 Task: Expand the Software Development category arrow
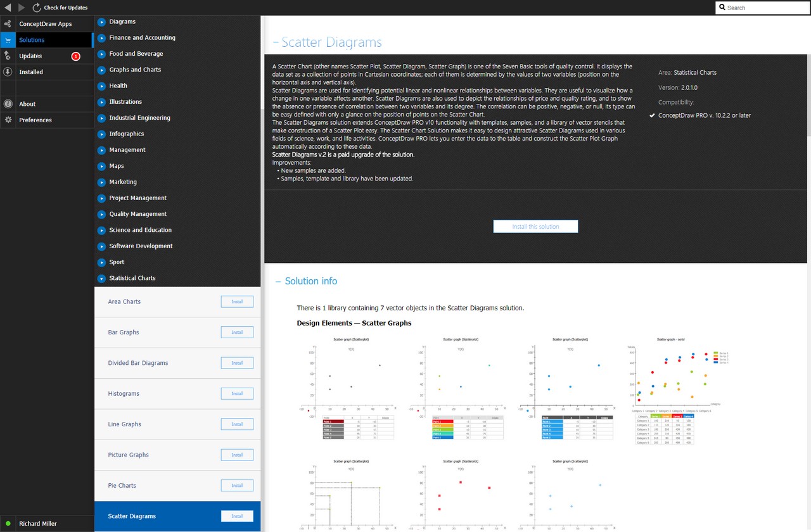[x=101, y=246]
